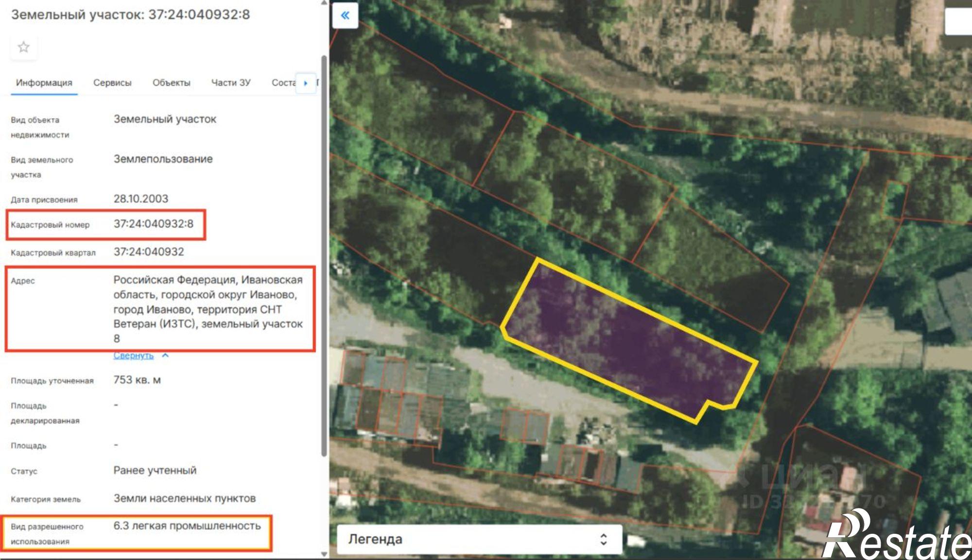Click the Вид объекта недвижимости label
The height and width of the screenshot is (560, 972).
click(x=40, y=127)
